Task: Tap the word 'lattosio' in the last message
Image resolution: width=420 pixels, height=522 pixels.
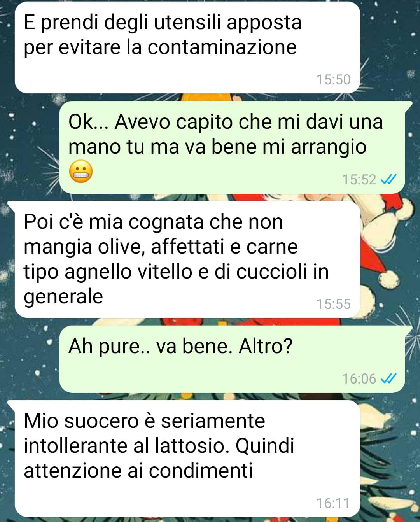Action: tap(190, 446)
